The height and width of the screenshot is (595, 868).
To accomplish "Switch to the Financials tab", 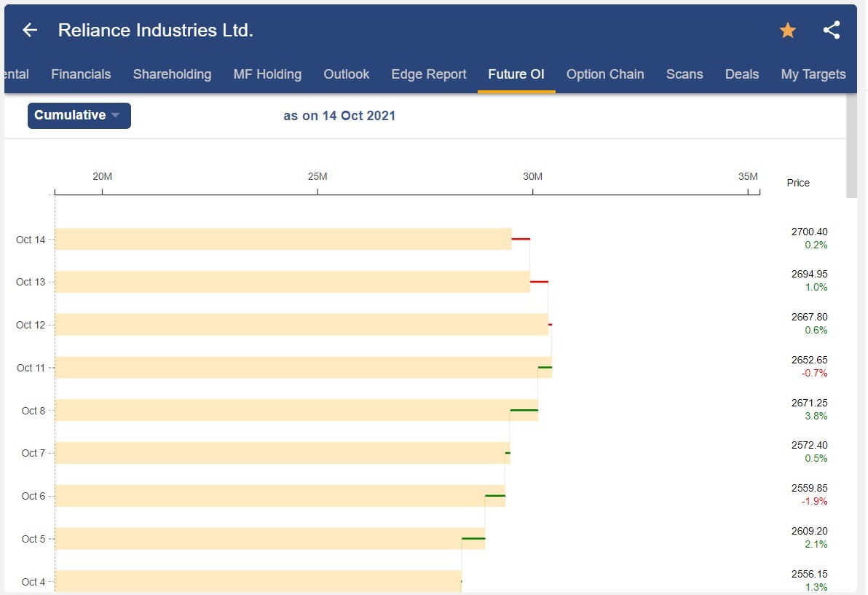I will [81, 74].
